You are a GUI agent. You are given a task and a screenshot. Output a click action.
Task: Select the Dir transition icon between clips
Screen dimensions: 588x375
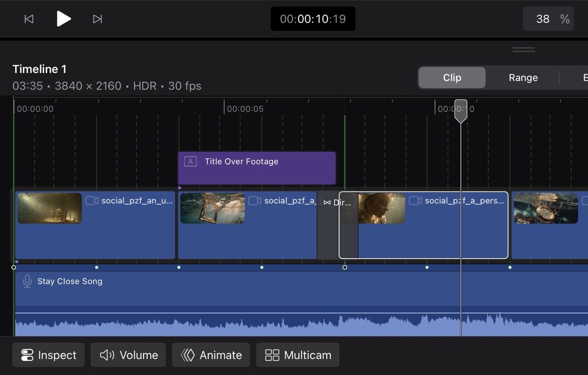pos(326,202)
